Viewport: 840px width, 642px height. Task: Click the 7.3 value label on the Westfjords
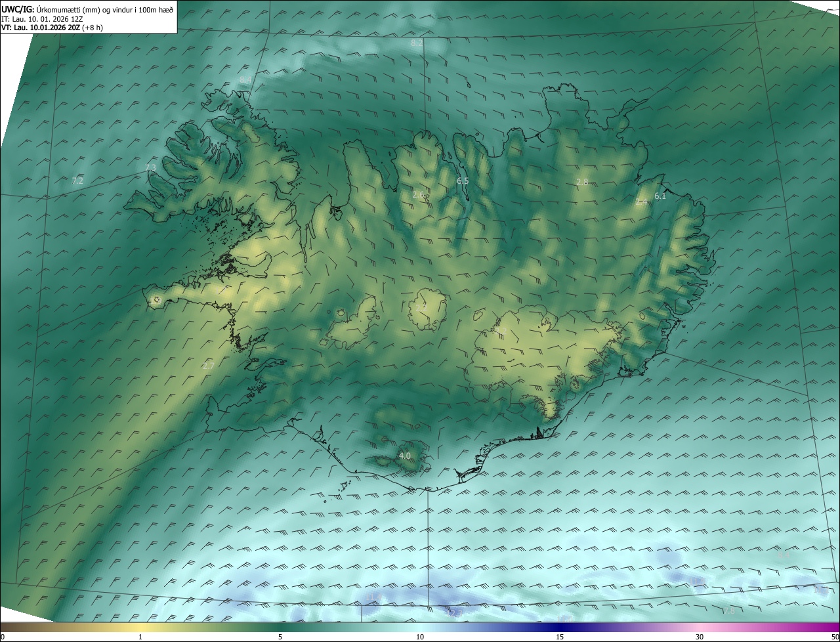click(x=150, y=168)
